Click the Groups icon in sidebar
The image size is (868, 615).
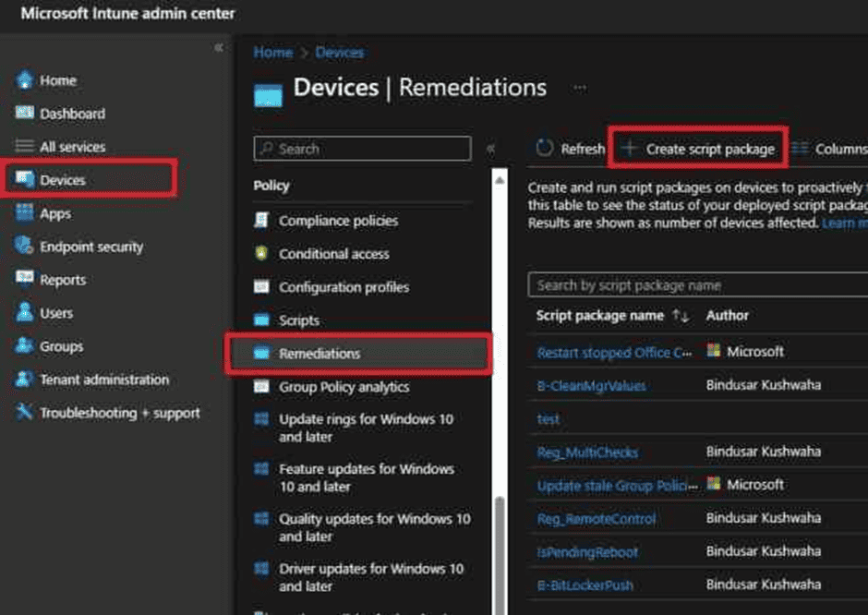tap(25, 346)
